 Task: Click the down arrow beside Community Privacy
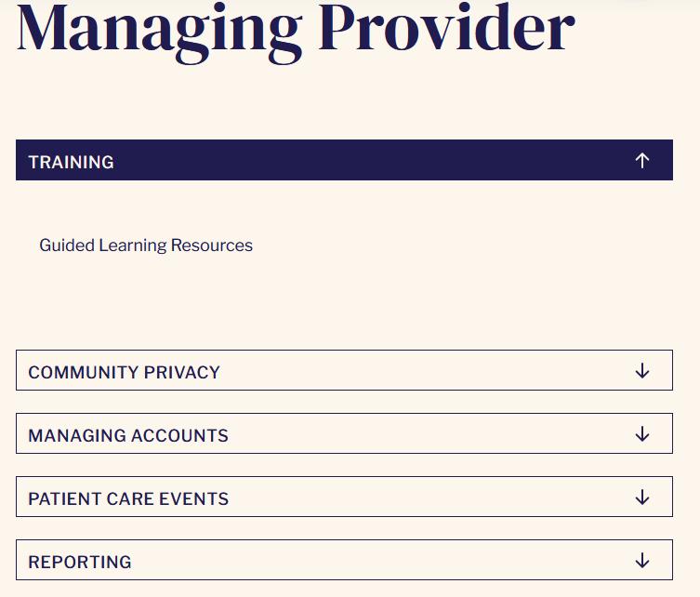click(642, 371)
